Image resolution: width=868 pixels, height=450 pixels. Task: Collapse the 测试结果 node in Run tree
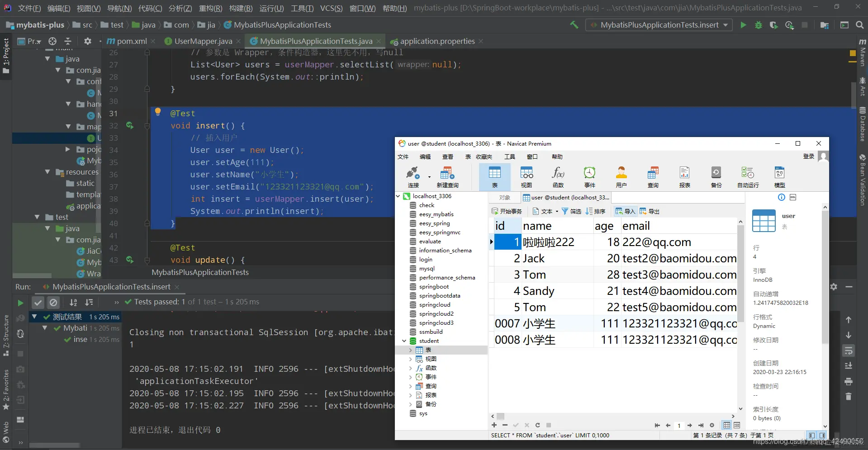pos(34,317)
